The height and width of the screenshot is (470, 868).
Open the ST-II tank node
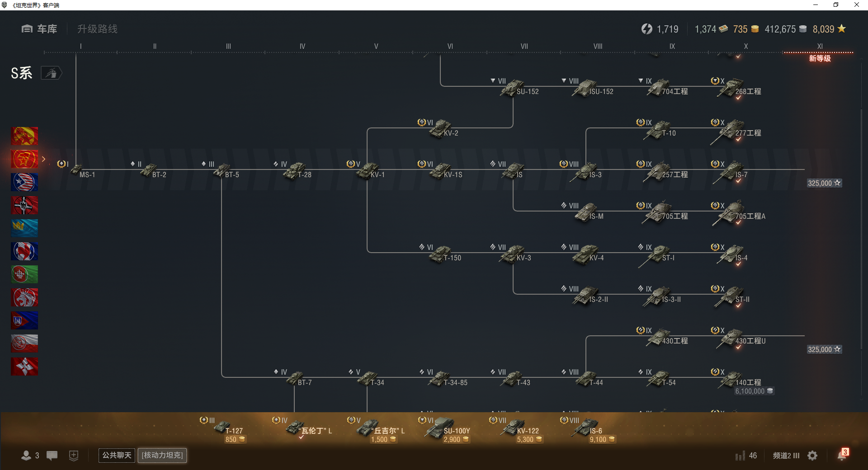pyautogui.click(x=730, y=296)
